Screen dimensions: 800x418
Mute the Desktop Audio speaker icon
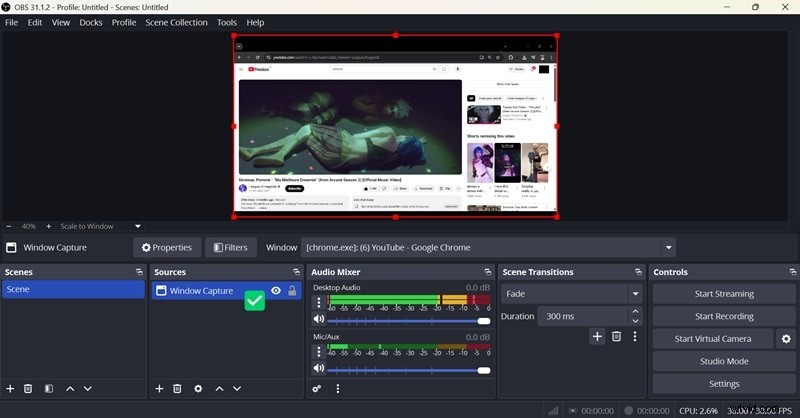319,320
